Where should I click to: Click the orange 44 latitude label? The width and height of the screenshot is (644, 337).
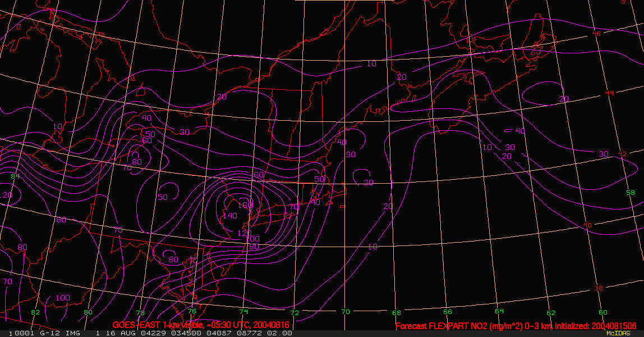click(x=609, y=93)
